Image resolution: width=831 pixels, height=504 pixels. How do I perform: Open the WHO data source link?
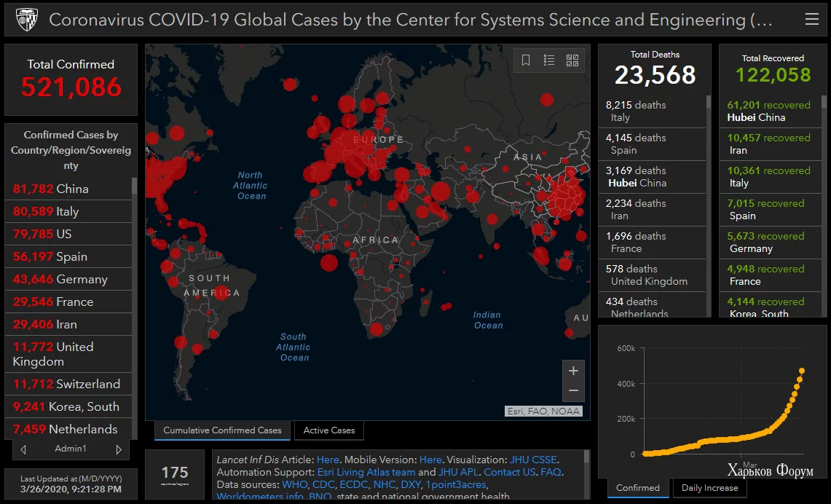[295, 484]
